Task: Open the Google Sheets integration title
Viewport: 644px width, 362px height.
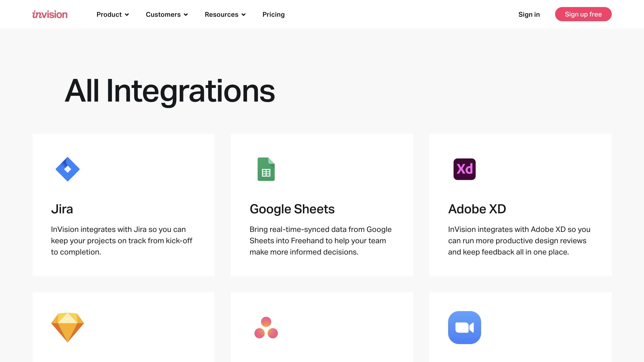Action: pyautogui.click(x=292, y=209)
